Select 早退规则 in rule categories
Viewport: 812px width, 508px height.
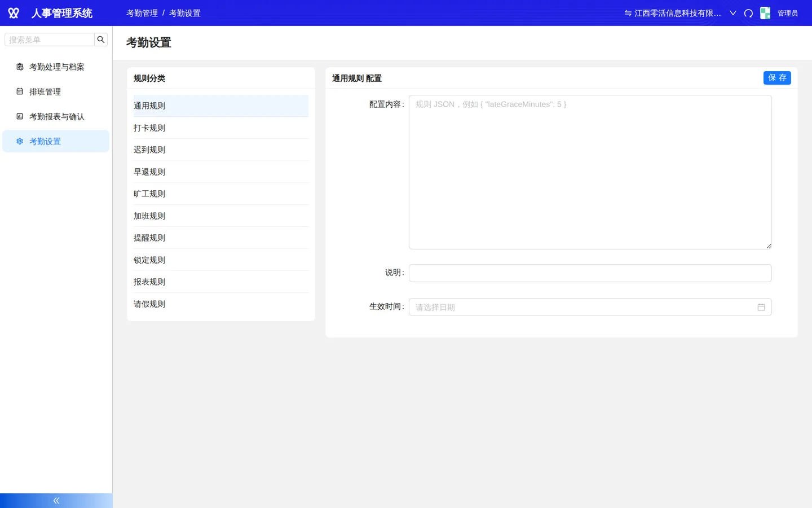tap(221, 172)
